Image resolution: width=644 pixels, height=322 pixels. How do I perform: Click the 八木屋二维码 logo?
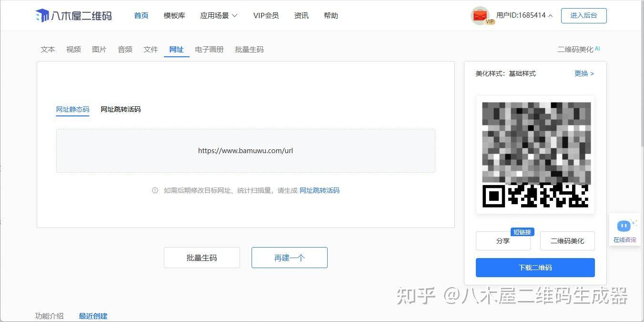(x=74, y=15)
